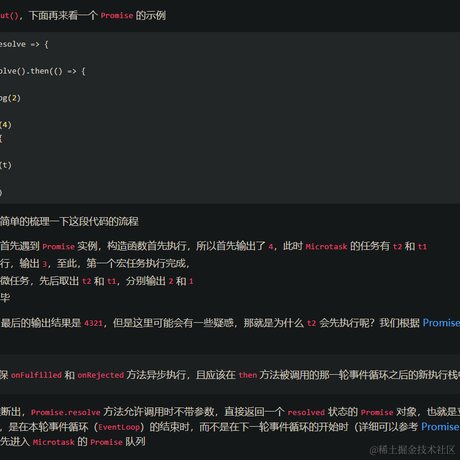The height and width of the screenshot is (460, 460).
Task: Click the text 第一个宏任务执行完成
Action: click(136, 263)
